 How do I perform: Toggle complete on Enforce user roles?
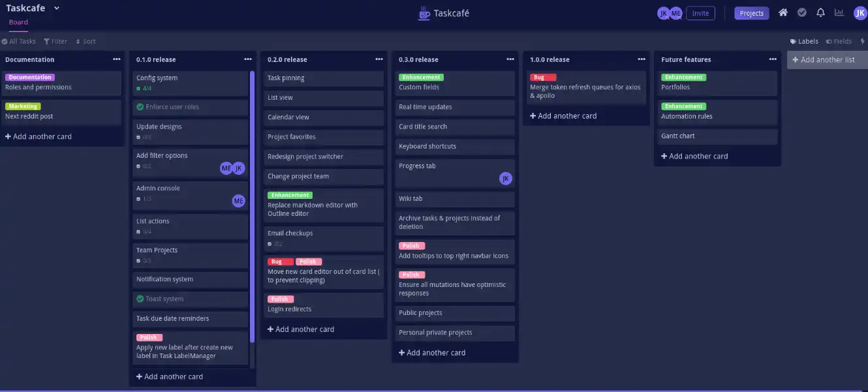[140, 107]
